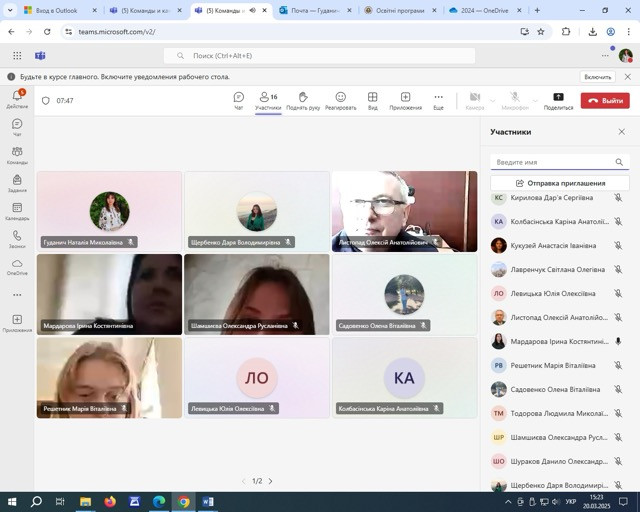Image resolution: width=640 pixels, height=512 pixels.
Task: Click the meeting shield security icon
Action: tap(46, 100)
